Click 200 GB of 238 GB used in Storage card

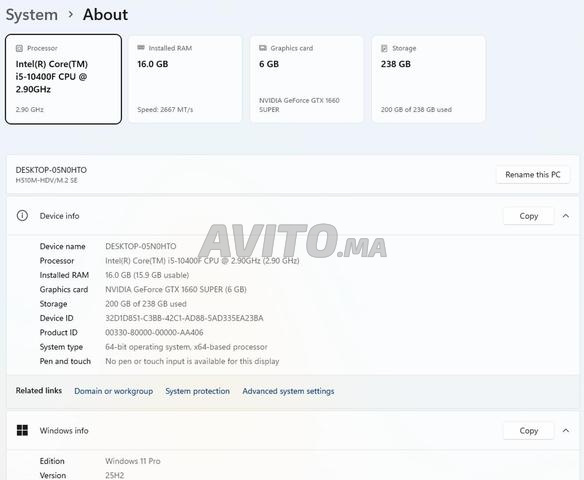[x=416, y=109]
